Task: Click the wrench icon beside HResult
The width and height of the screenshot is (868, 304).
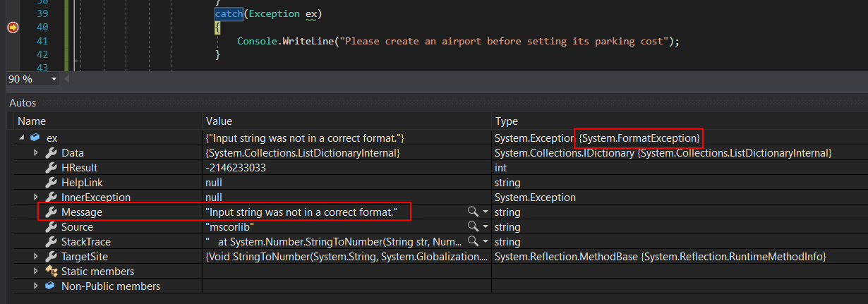Action: tap(51, 168)
